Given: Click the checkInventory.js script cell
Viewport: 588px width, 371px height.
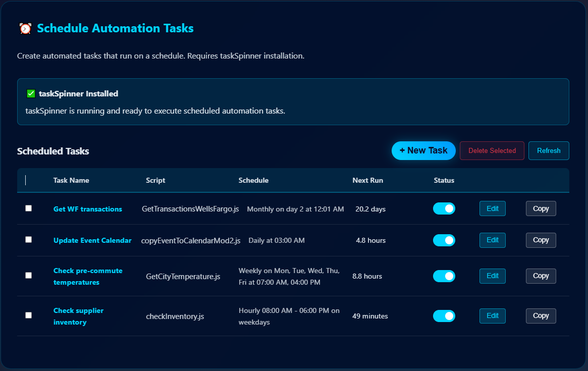Looking at the screenshot, I should (175, 316).
